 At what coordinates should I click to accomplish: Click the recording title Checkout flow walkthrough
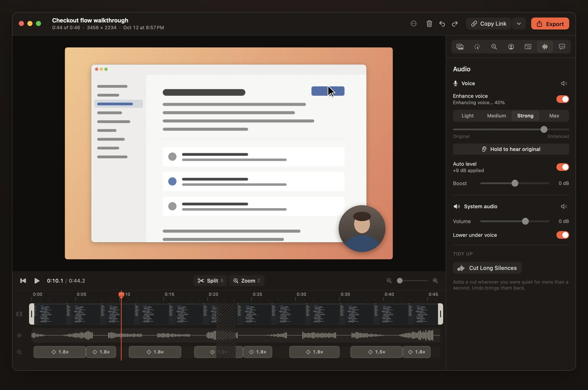[x=90, y=20]
